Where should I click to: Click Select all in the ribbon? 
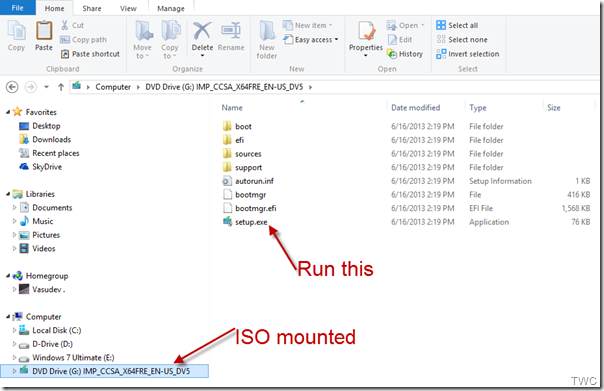[x=457, y=25]
